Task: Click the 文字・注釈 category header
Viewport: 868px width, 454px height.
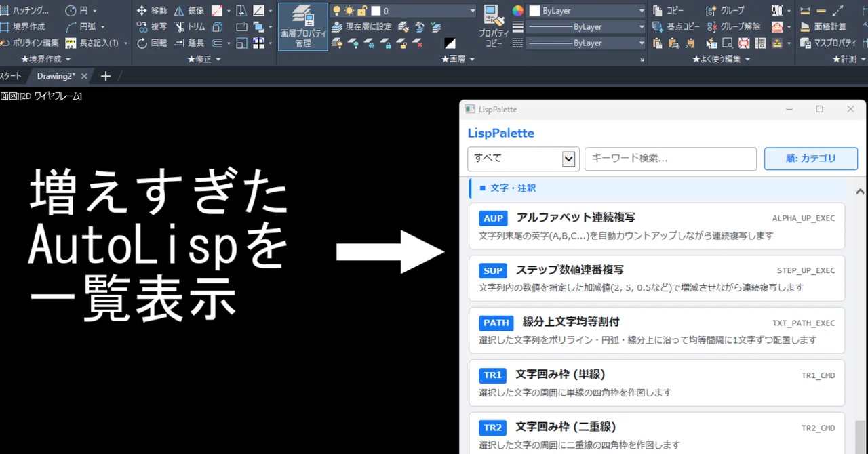Action: pos(656,188)
